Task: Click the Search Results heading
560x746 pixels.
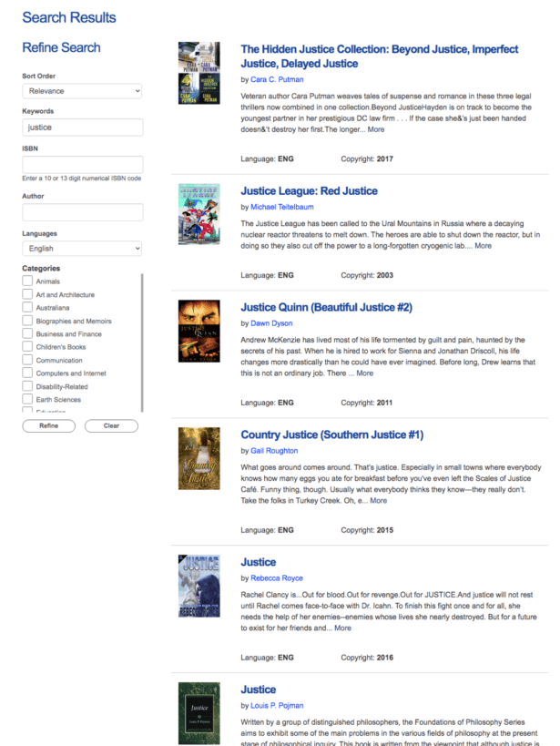Action: (x=69, y=17)
